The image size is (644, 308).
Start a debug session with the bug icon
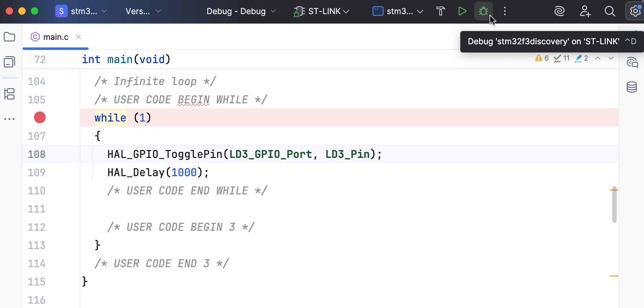click(x=483, y=11)
